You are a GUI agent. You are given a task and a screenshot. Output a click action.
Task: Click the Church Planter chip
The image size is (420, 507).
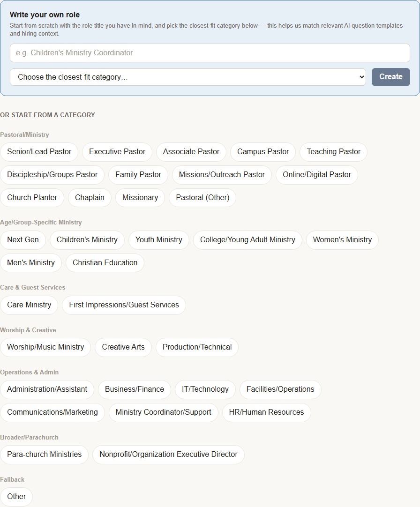(x=32, y=198)
